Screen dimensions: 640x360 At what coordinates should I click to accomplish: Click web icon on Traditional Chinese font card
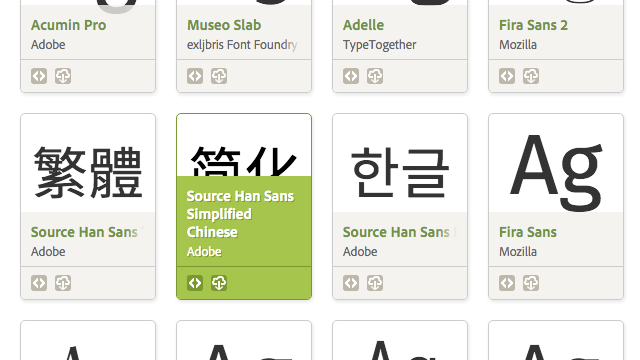tap(39, 283)
